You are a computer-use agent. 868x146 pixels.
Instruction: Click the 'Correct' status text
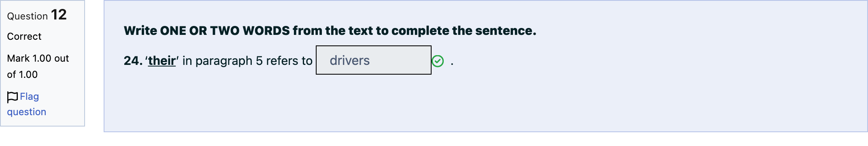[24, 36]
